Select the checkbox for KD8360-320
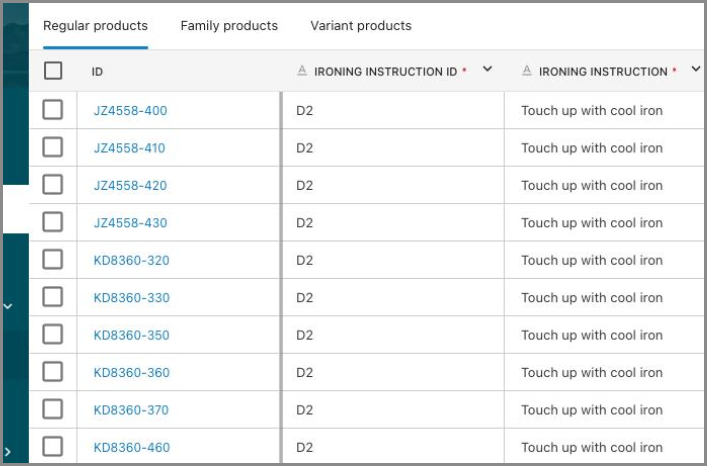 coord(53,260)
